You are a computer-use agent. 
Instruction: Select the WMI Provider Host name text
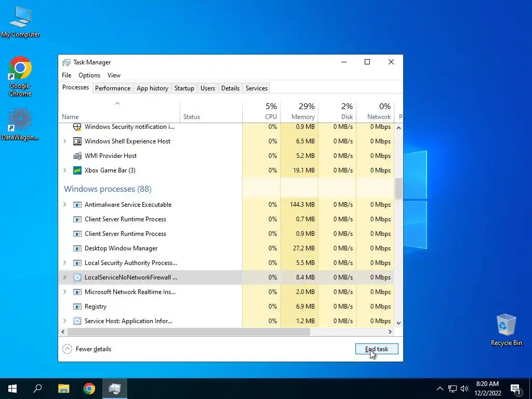tap(111, 156)
